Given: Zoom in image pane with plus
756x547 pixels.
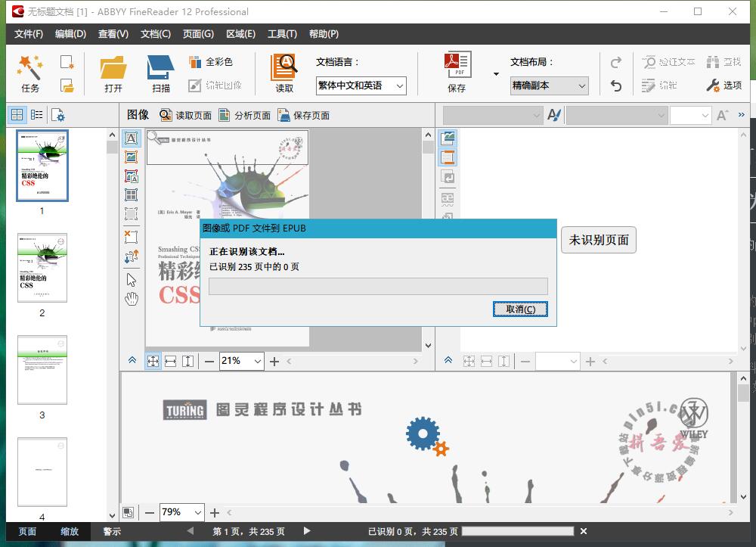Looking at the screenshot, I should point(274,362).
